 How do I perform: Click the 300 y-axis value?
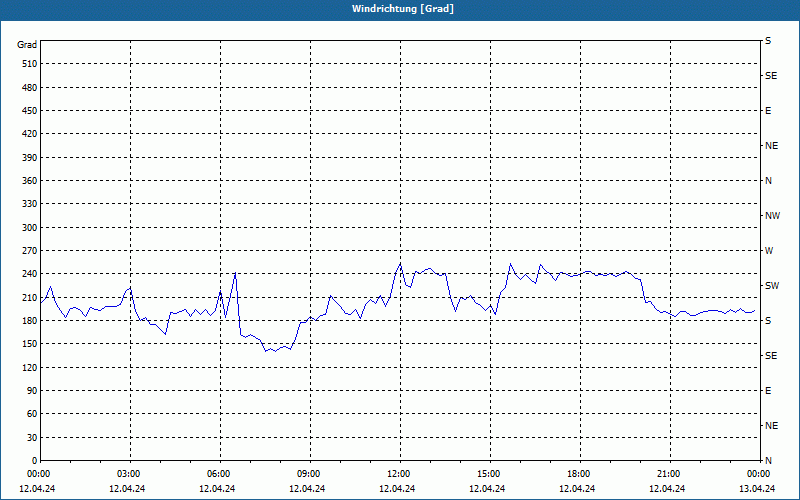[30, 228]
